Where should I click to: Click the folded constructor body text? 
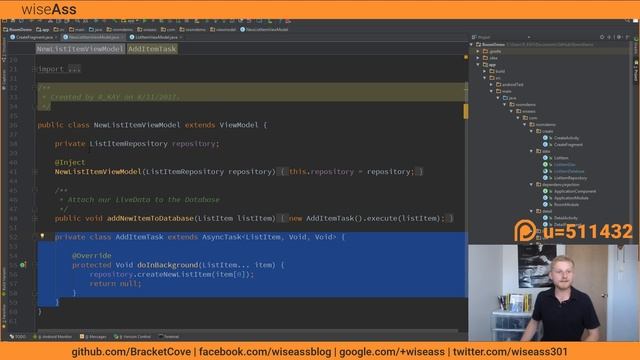coord(351,172)
